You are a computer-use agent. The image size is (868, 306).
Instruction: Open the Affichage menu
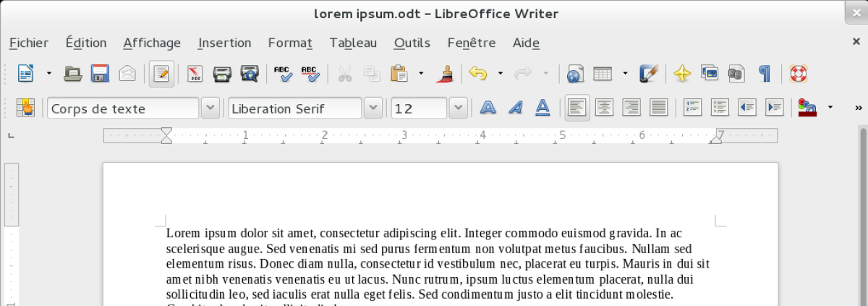tap(152, 43)
